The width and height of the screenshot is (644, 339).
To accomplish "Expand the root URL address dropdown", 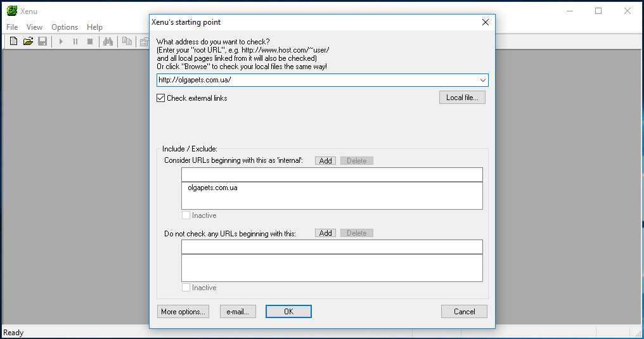I will point(483,80).
